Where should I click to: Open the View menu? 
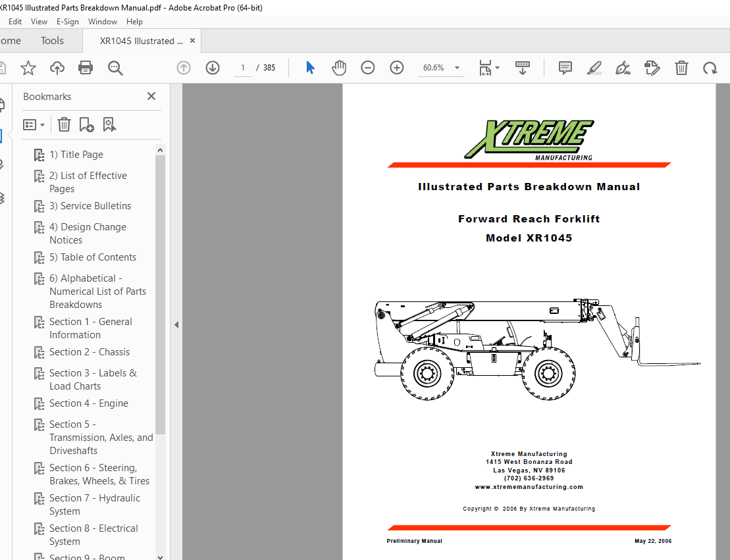(x=39, y=22)
